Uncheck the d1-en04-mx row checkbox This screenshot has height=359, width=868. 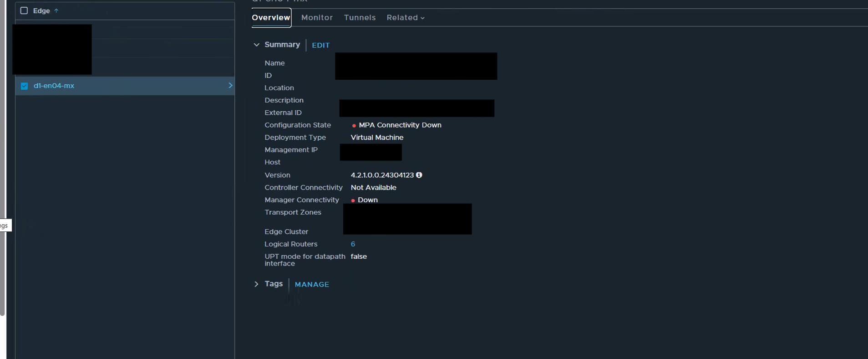(25, 86)
